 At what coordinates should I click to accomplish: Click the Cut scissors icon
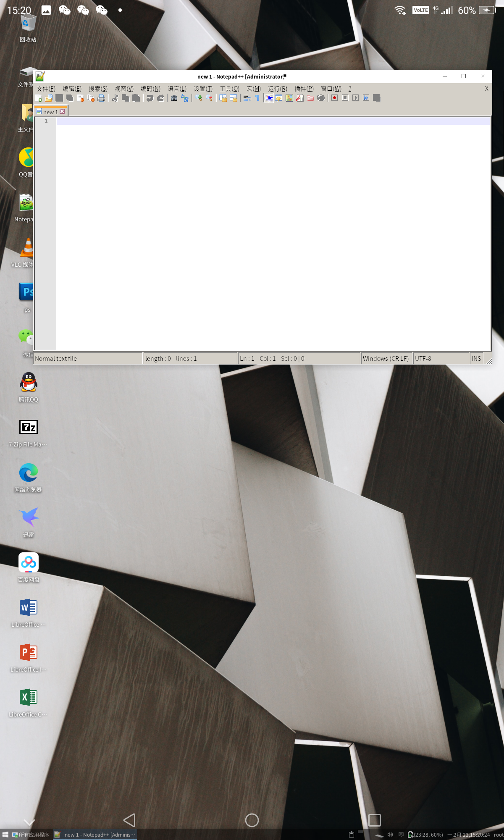coord(115,98)
